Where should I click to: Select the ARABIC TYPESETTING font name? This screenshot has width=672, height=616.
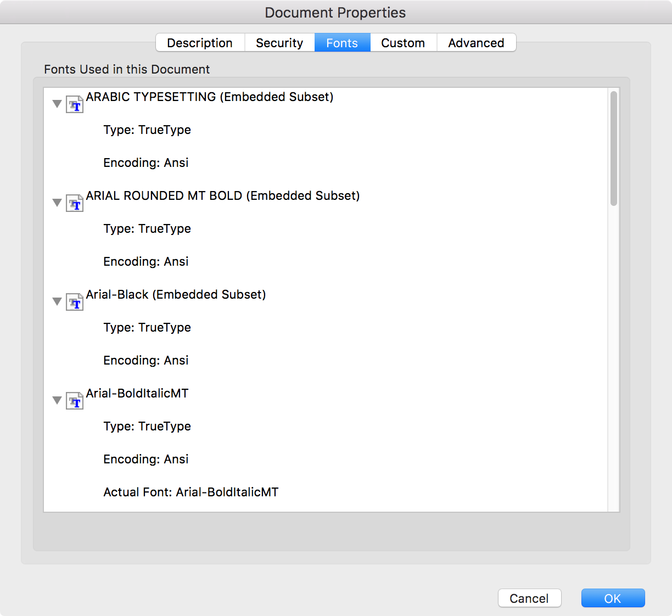[x=210, y=97]
